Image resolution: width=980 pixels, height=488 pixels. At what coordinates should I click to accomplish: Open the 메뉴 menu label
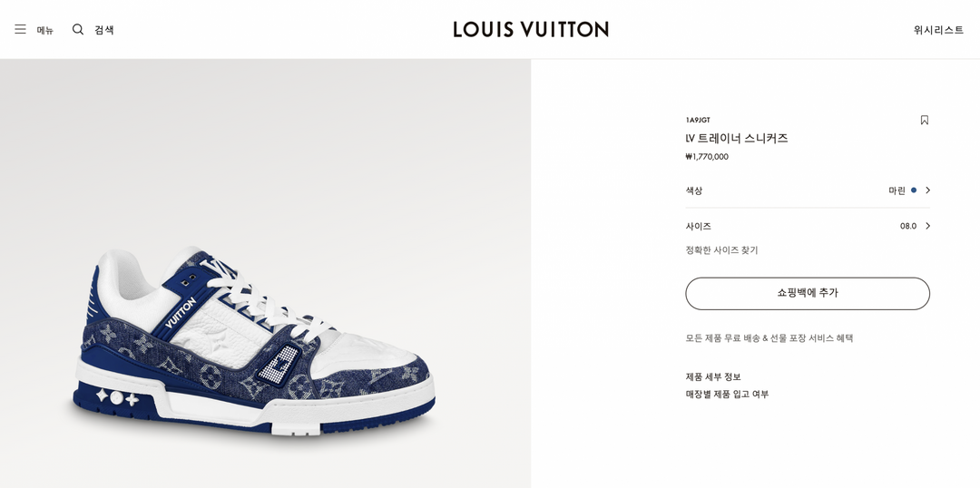click(45, 30)
